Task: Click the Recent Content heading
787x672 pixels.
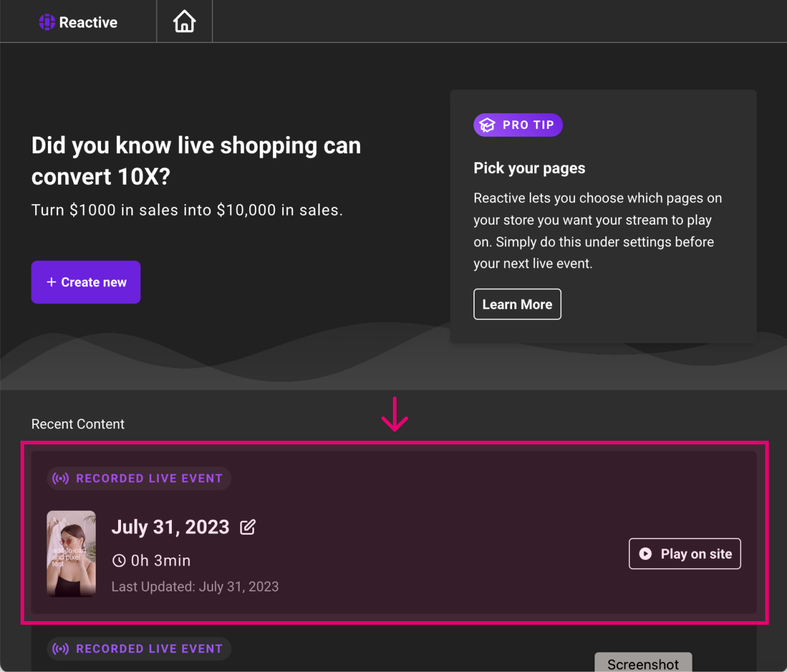Action: click(78, 424)
